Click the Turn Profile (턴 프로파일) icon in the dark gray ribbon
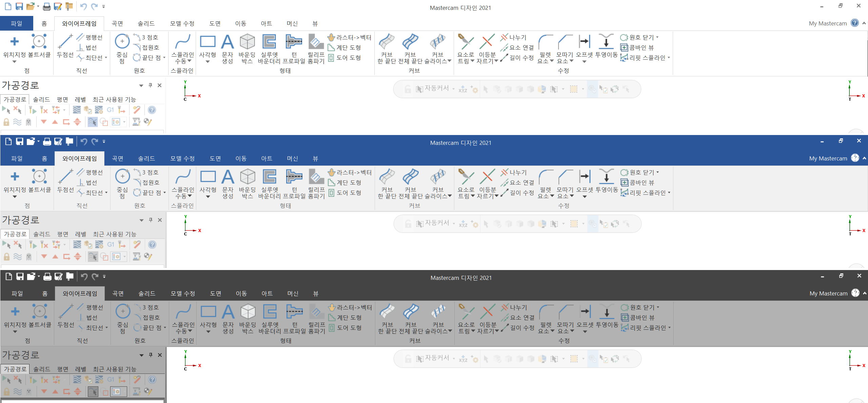The width and height of the screenshot is (868, 403). pyautogui.click(x=294, y=312)
